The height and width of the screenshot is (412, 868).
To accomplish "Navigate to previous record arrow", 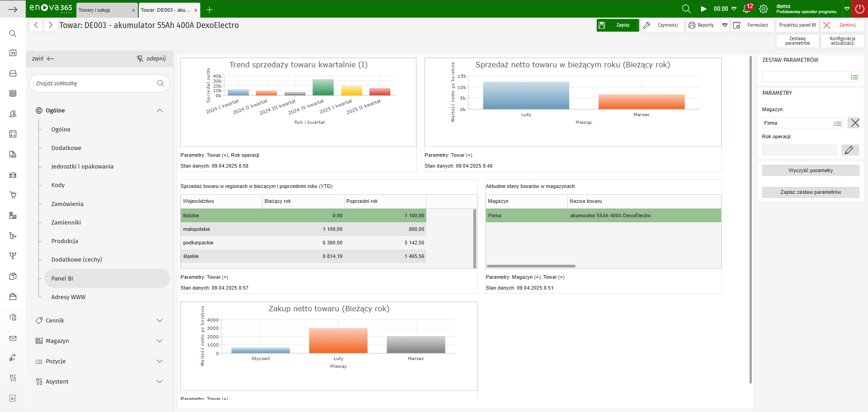I will coord(36,25).
